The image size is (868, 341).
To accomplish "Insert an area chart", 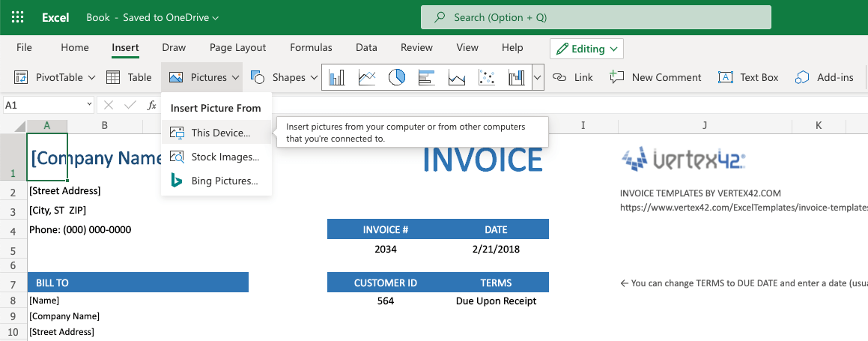I will pos(457,77).
